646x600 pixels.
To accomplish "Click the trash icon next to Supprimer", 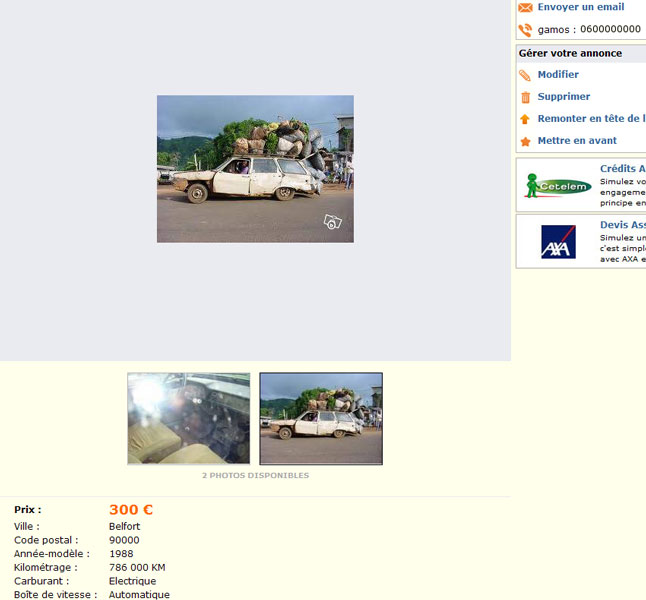I will [x=525, y=97].
